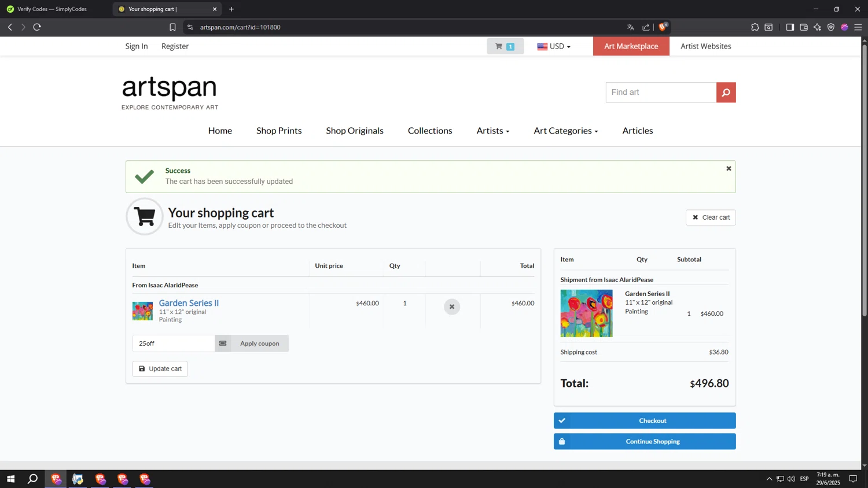Open the Leo AI sparkle icon

[x=817, y=27]
